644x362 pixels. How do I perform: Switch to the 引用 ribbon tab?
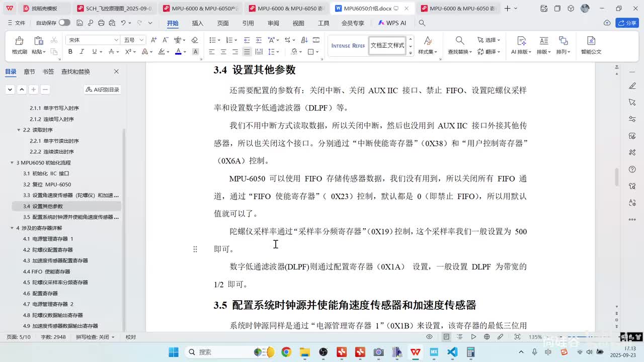click(x=248, y=23)
